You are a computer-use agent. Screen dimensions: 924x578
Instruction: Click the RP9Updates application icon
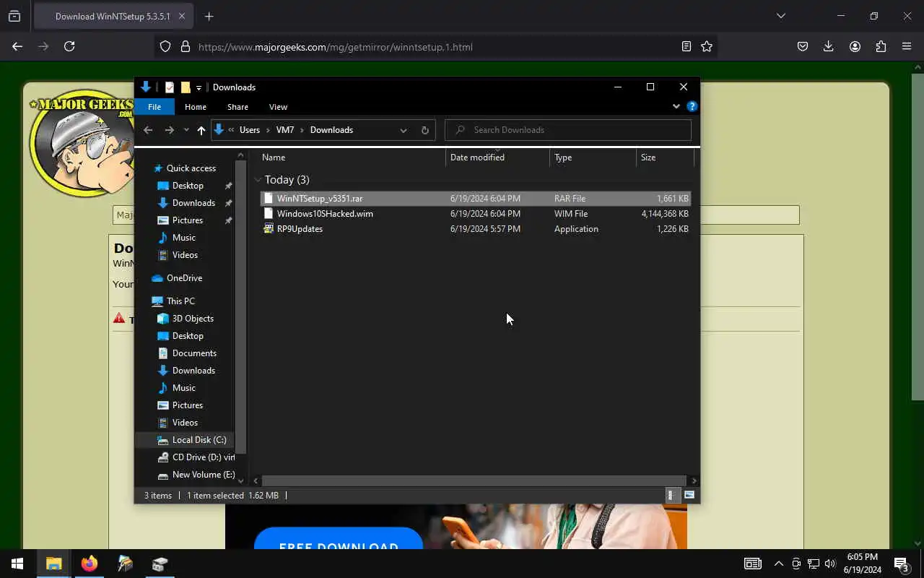click(269, 228)
